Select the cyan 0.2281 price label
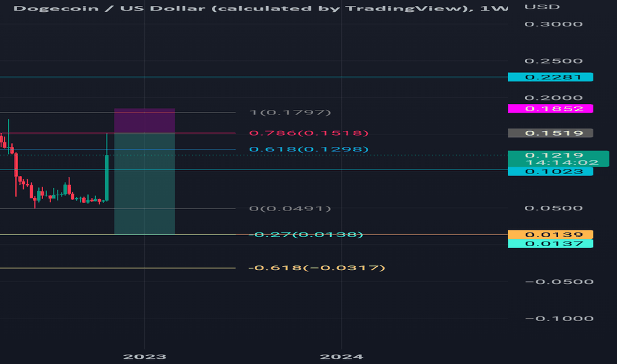 coord(550,77)
